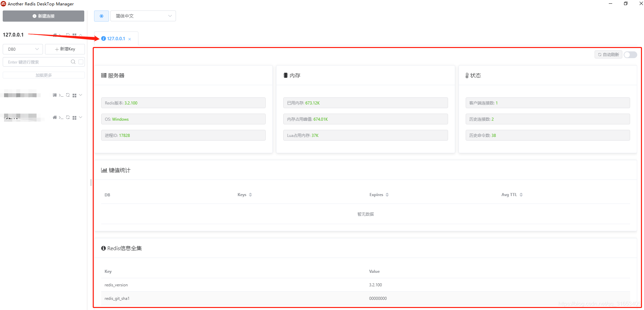Toggle the auto refresh switch on
Screen dimensions: 644x310
tap(630, 55)
